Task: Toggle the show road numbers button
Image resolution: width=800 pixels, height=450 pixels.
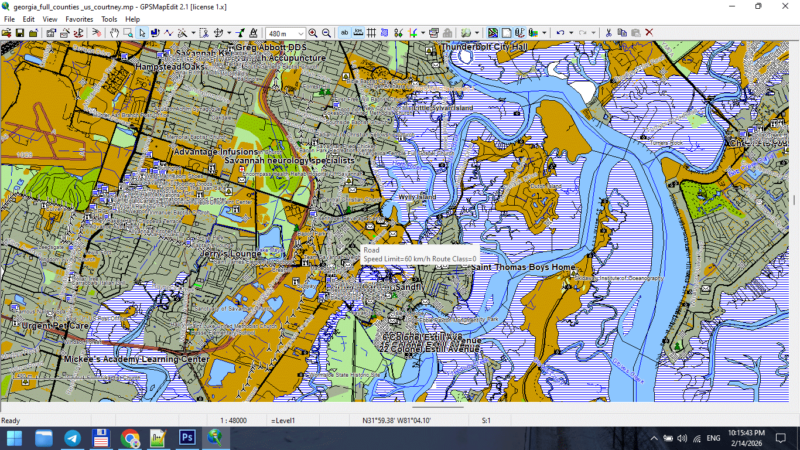Action: (358, 33)
